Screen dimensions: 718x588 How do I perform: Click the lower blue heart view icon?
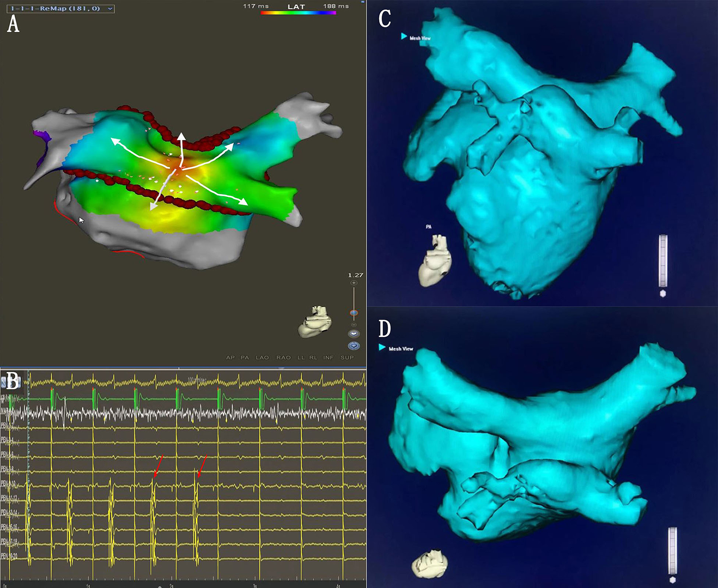point(354,346)
